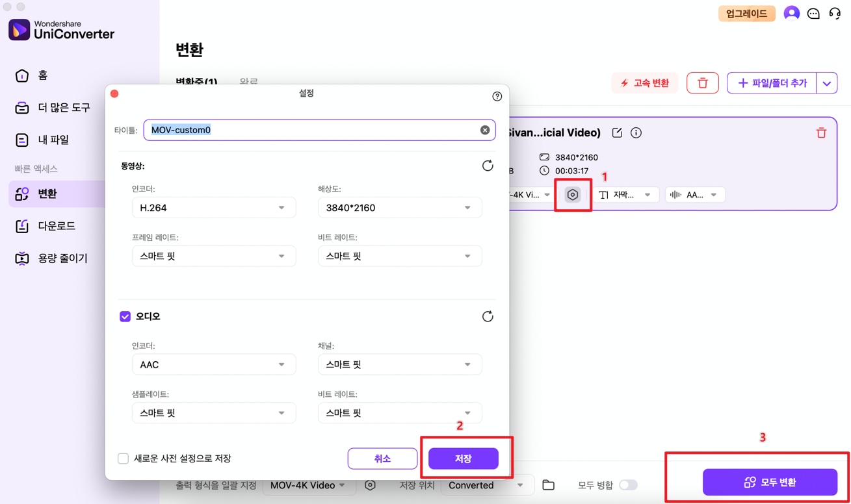Toggle the Audio (오디오) checkbox
Image resolution: width=851 pixels, height=504 pixels.
(x=125, y=316)
